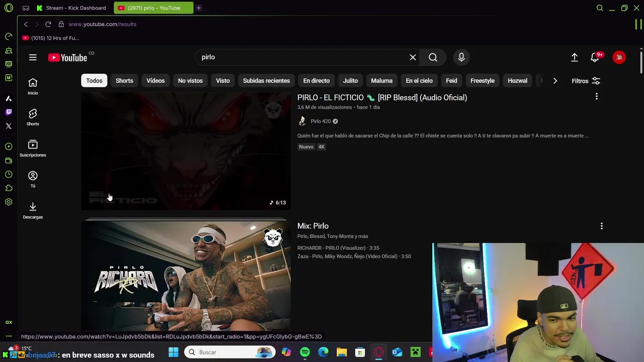
Task: Start voice search with the microphone
Action: point(461,57)
